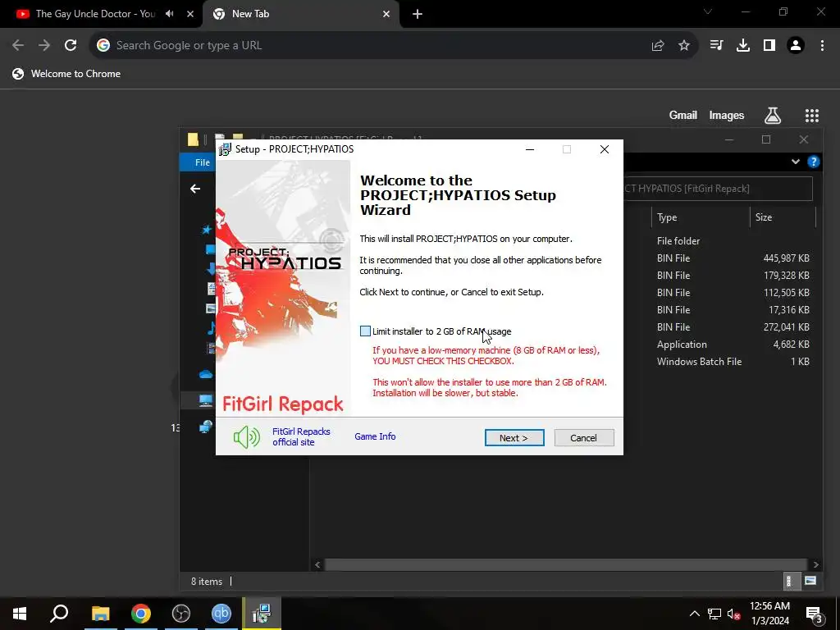The image size is (840, 630).
Task: Select the Application row of 4,682 KB
Action: [733, 345]
